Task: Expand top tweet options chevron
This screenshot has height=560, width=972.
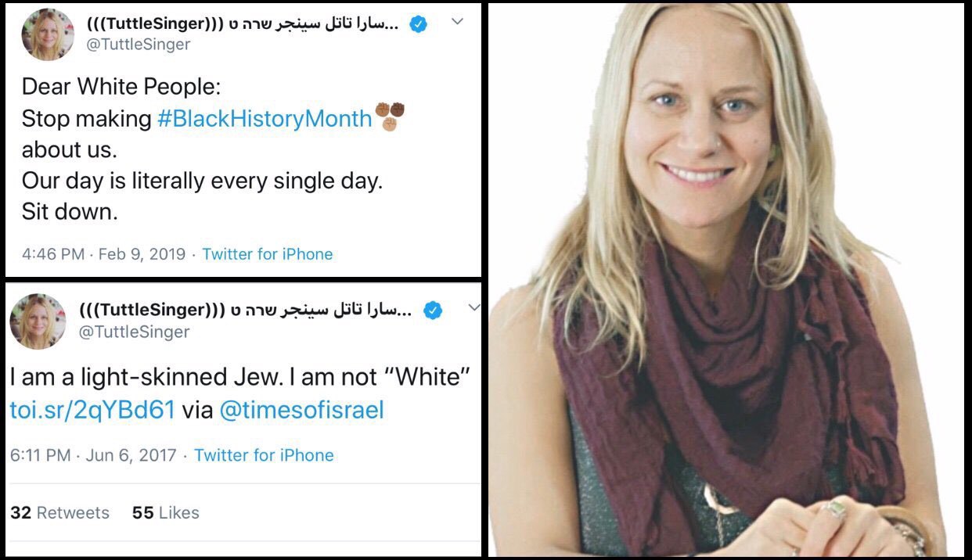Action: tap(459, 23)
